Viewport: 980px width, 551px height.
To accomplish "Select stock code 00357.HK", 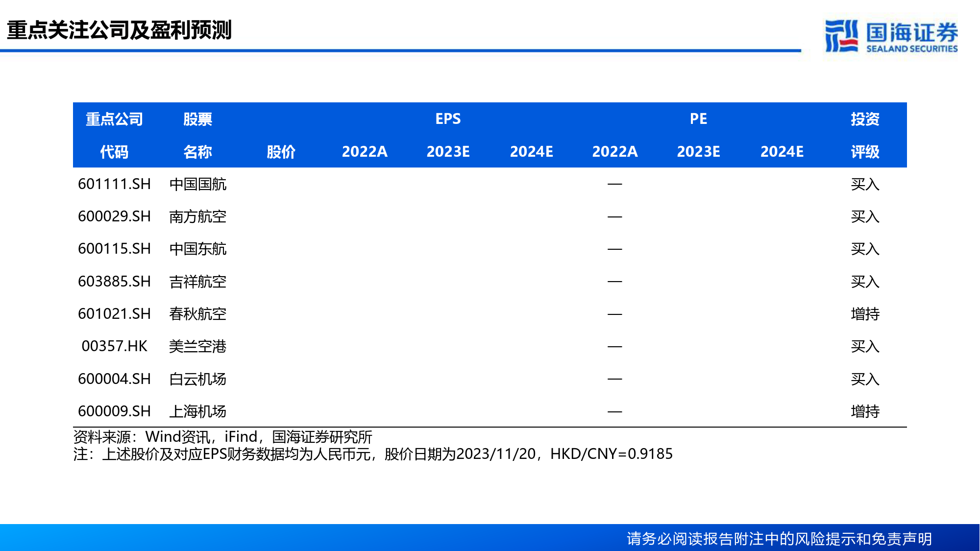I will [x=114, y=346].
